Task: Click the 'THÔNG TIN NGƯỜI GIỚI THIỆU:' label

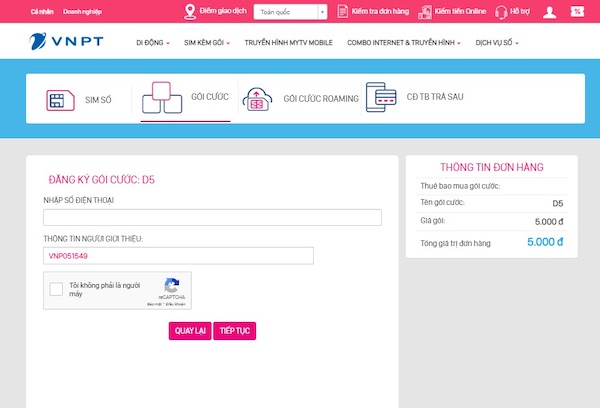Action: coord(93,239)
